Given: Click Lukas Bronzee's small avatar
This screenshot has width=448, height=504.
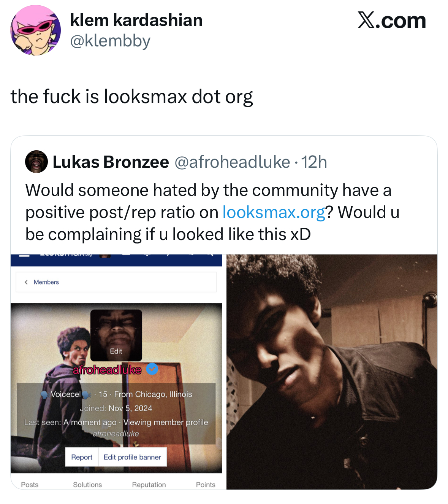Looking at the screenshot, I should pyautogui.click(x=36, y=162).
